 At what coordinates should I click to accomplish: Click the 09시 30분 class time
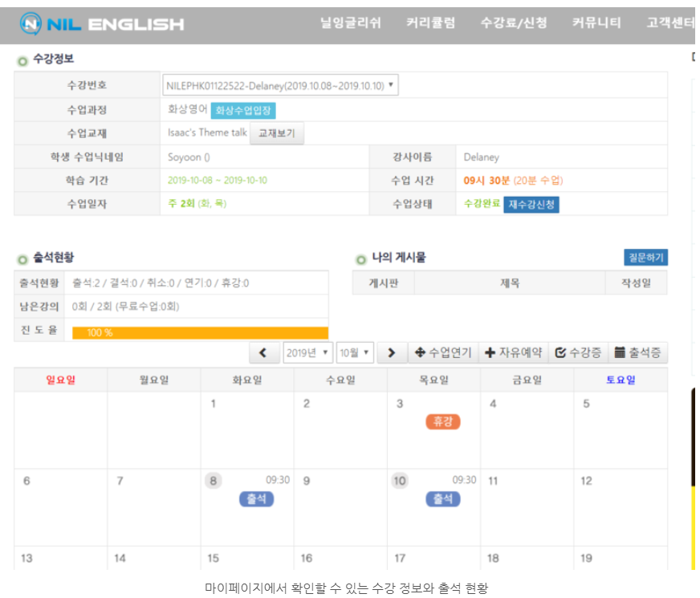486,181
